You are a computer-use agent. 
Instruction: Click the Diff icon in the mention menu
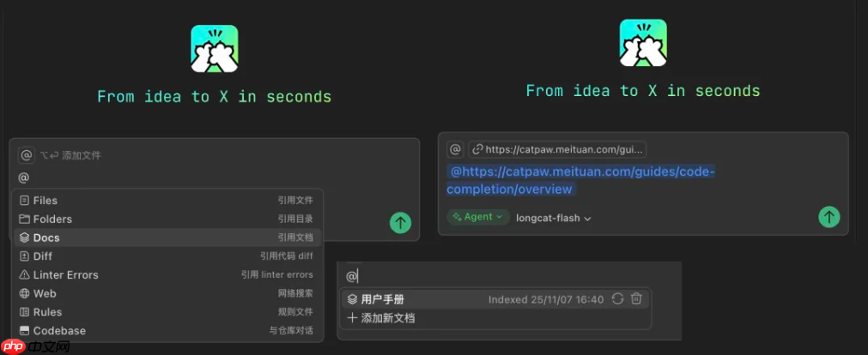(x=24, y=256)
